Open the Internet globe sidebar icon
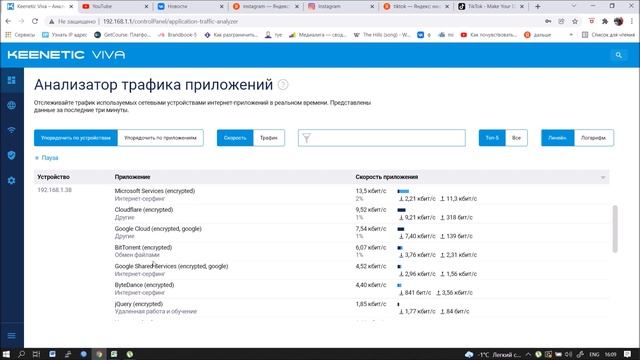 coord(11,105)
